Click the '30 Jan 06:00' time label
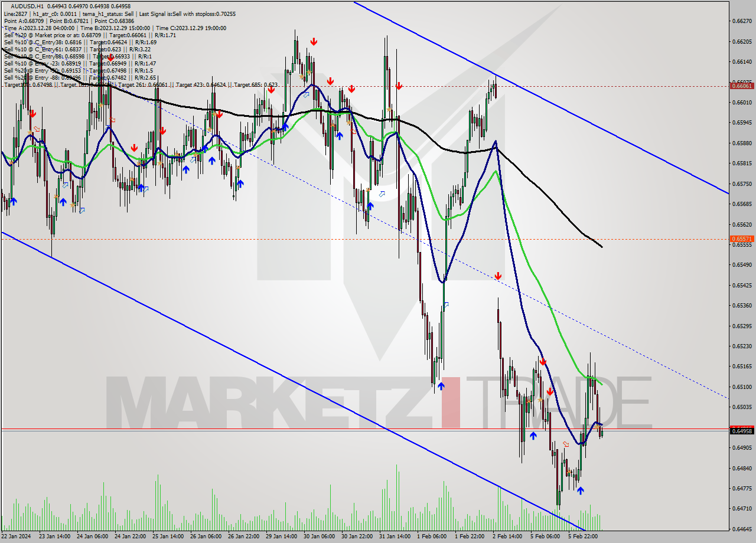The height and width of the screenshot is (543, 756). [x=320, y=537]
